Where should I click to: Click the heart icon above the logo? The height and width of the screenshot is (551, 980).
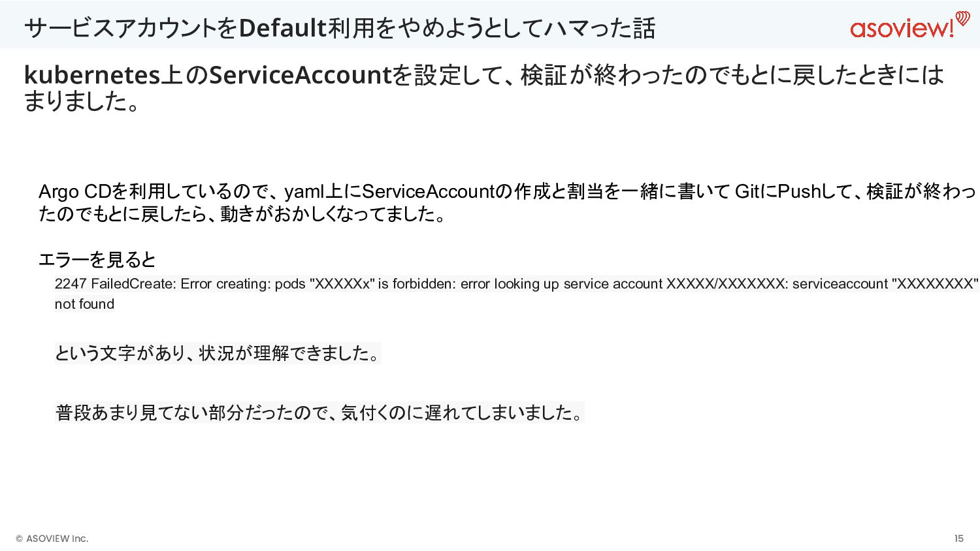click(962, 18)
